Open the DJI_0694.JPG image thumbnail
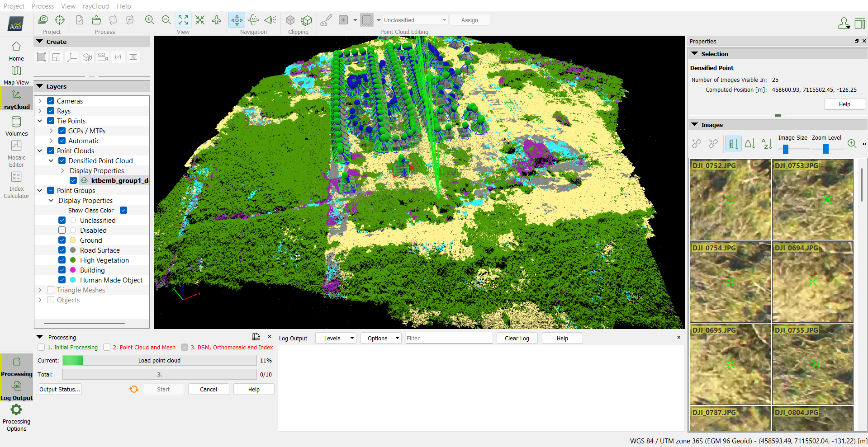868x447 pixels. click(813, 282)
